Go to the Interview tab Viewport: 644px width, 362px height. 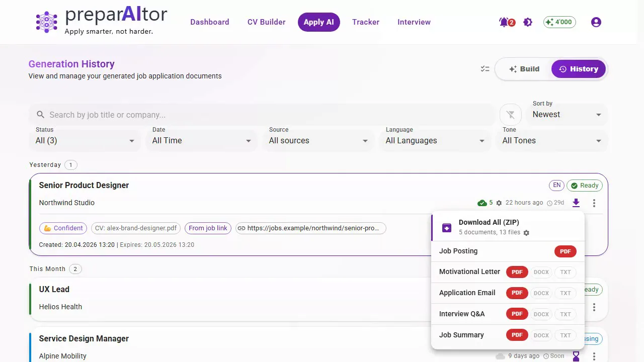[414, 22]
